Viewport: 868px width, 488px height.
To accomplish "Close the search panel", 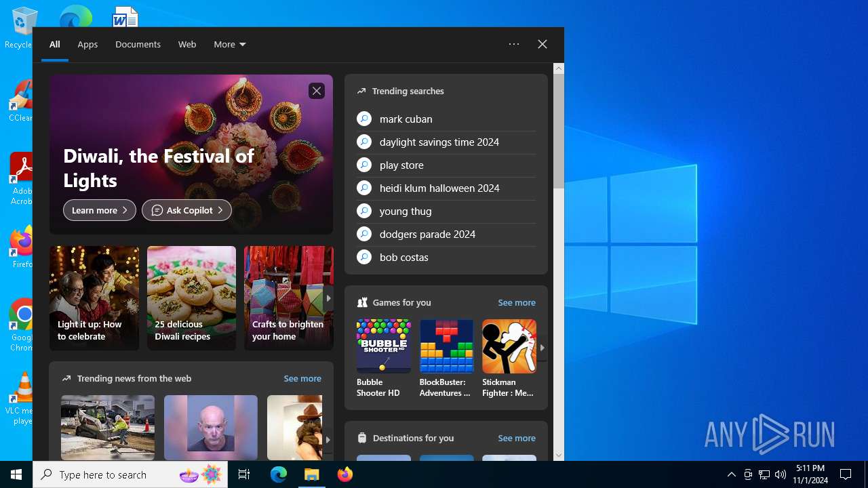I will pyautogui.click(x=542, y=44).
